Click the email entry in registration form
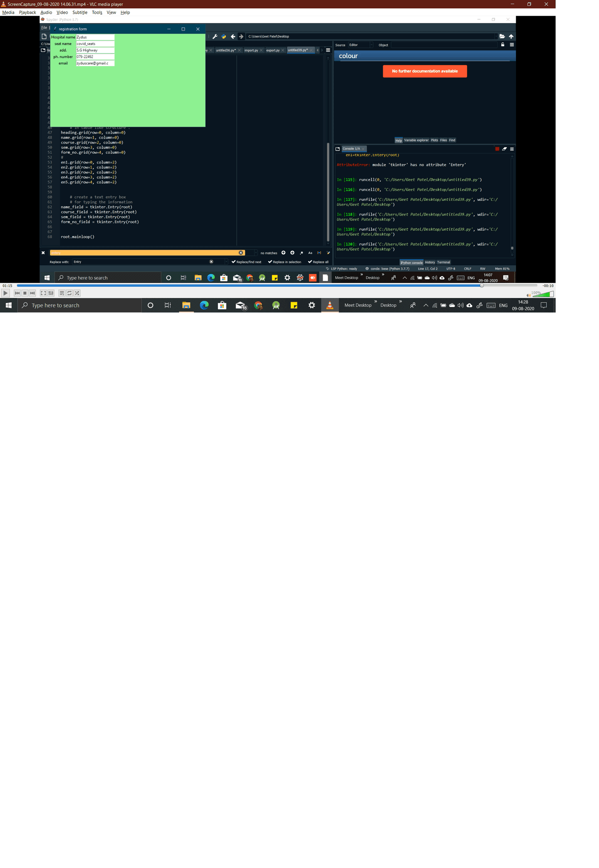599x868 pixels. (95, 63)
